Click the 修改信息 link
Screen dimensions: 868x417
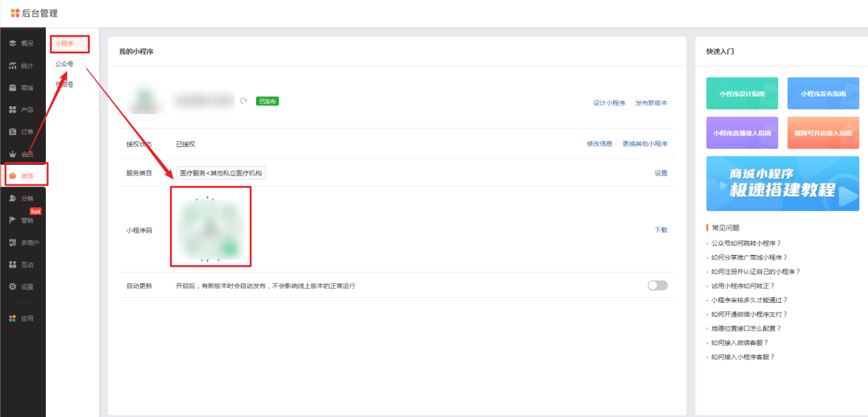(x=600, y=144)
